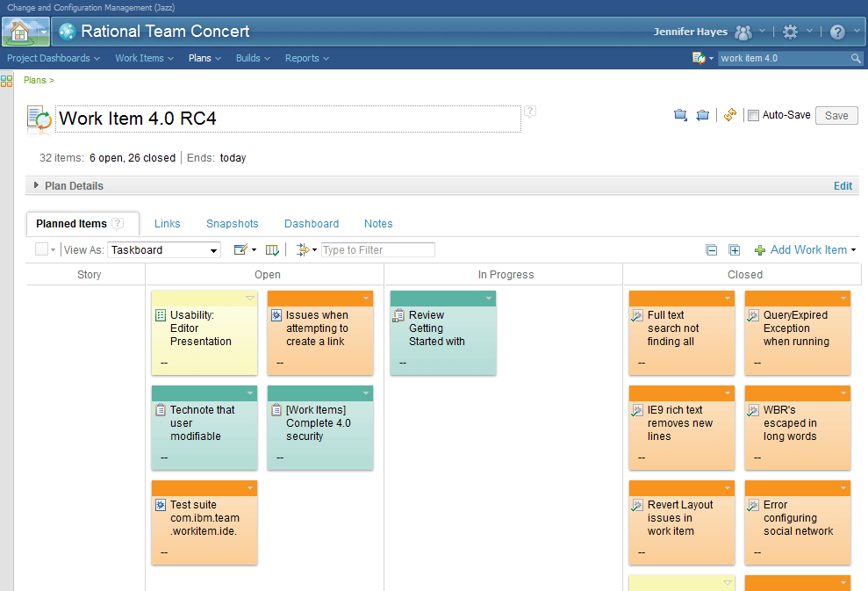Click the collapse all items icon
Screen dimensions: 868x591
click(712, 250)
